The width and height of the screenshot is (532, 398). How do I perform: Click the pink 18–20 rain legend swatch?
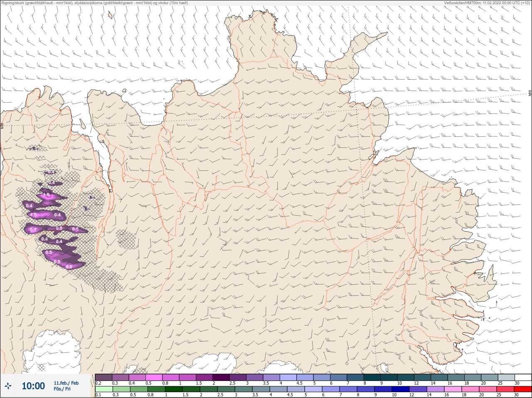pos(470,389)
